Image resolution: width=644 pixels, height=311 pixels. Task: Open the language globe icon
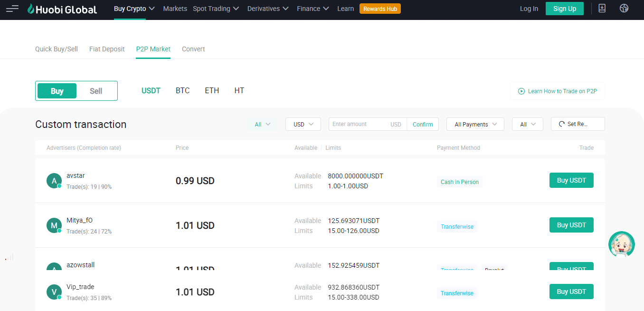(625, 8)
